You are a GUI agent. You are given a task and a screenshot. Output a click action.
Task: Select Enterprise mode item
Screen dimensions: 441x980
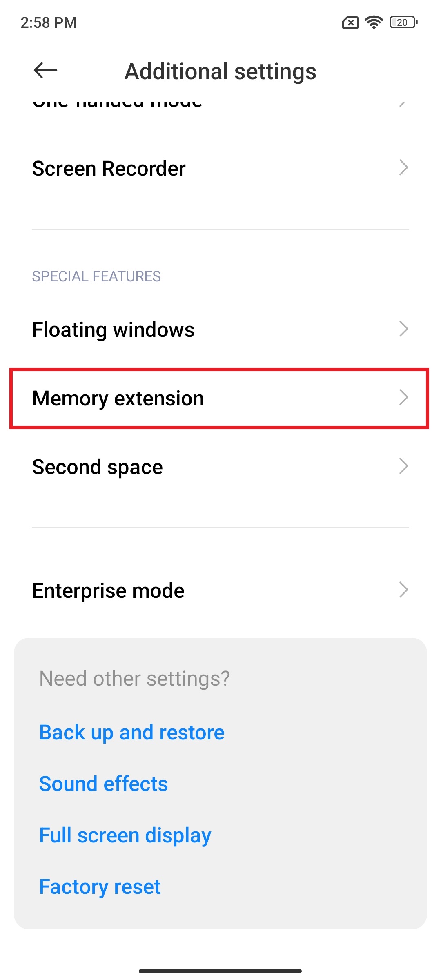(x=220, y=590)
